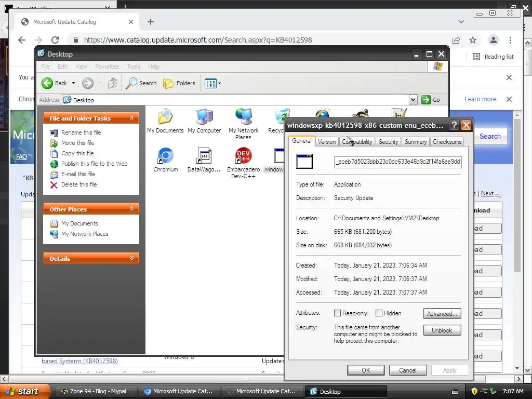Collapse the File and Folder Tasks panel
The image size is (532, 399).
pyautogui.click(x=131, y=118)
